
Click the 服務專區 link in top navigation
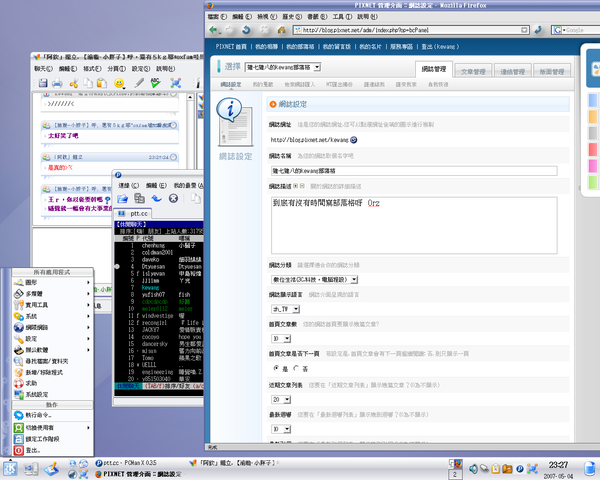pos(401,47)
